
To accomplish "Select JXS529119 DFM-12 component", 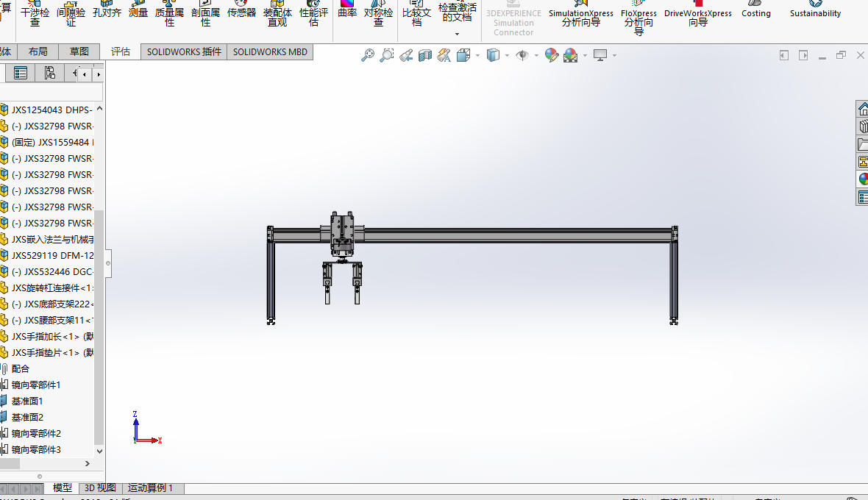I will pyautogui.click(x=48, y=256).
